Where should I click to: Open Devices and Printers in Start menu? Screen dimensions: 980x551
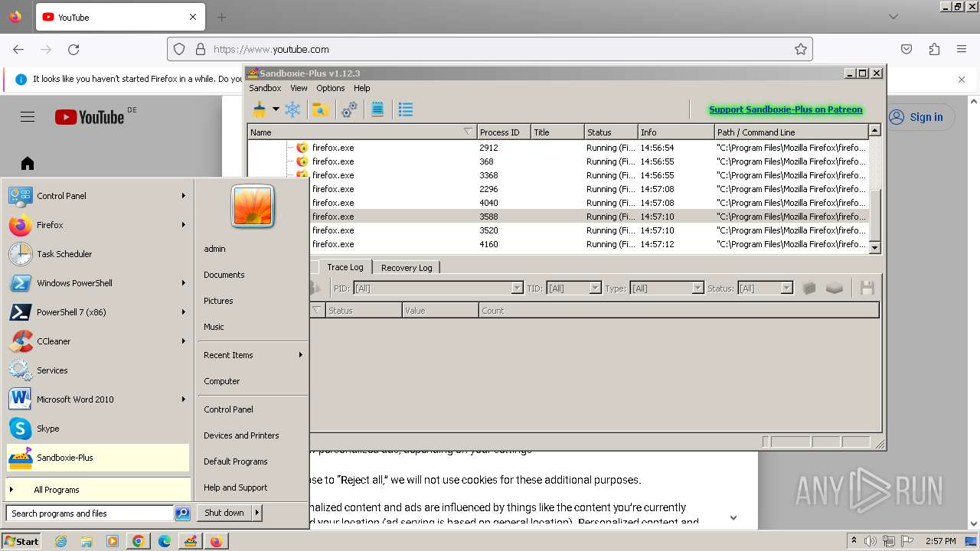[x=241, y=435]
